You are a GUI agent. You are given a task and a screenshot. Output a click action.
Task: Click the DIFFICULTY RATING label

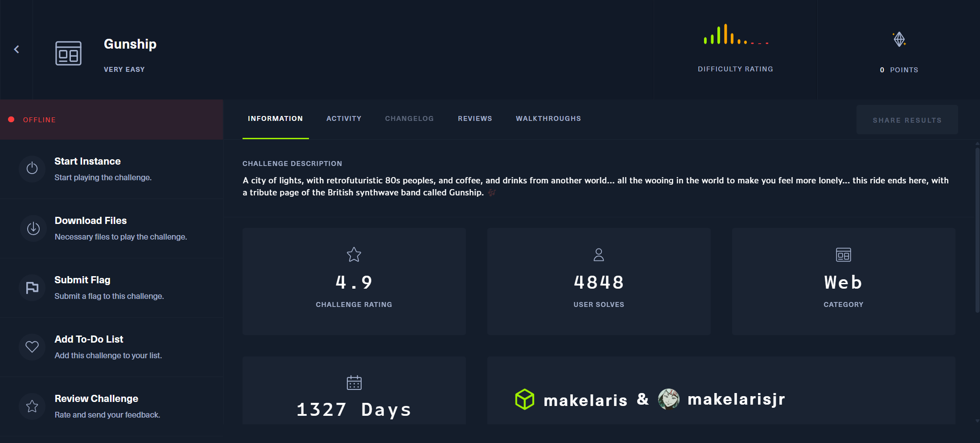(x=736, y=69)
